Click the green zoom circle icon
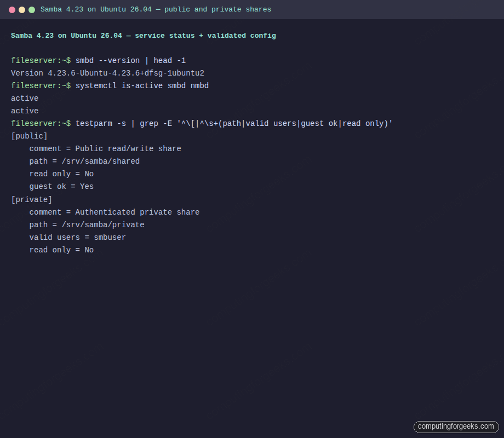Image resolution: width=504 pixels, height=438 pixels. [32, 9]
